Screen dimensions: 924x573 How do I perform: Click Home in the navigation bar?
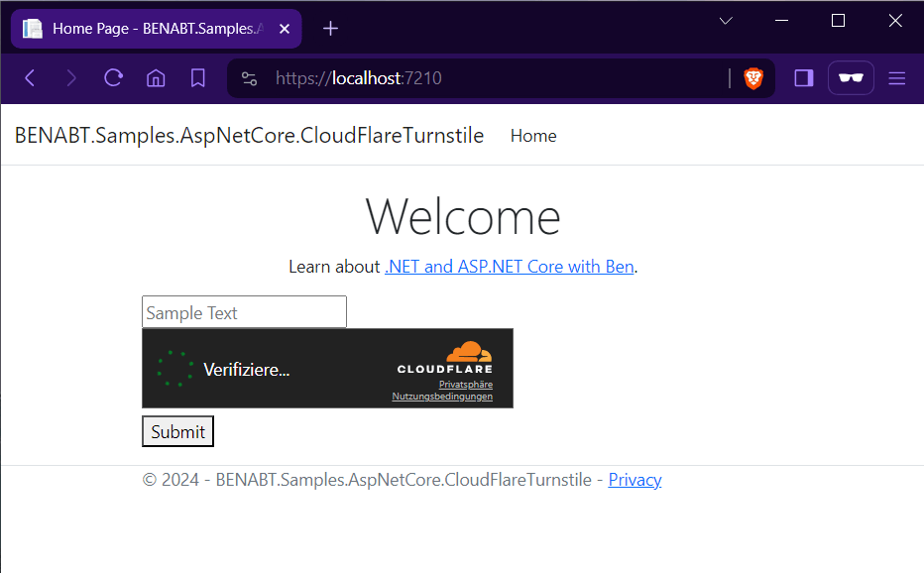533,136
